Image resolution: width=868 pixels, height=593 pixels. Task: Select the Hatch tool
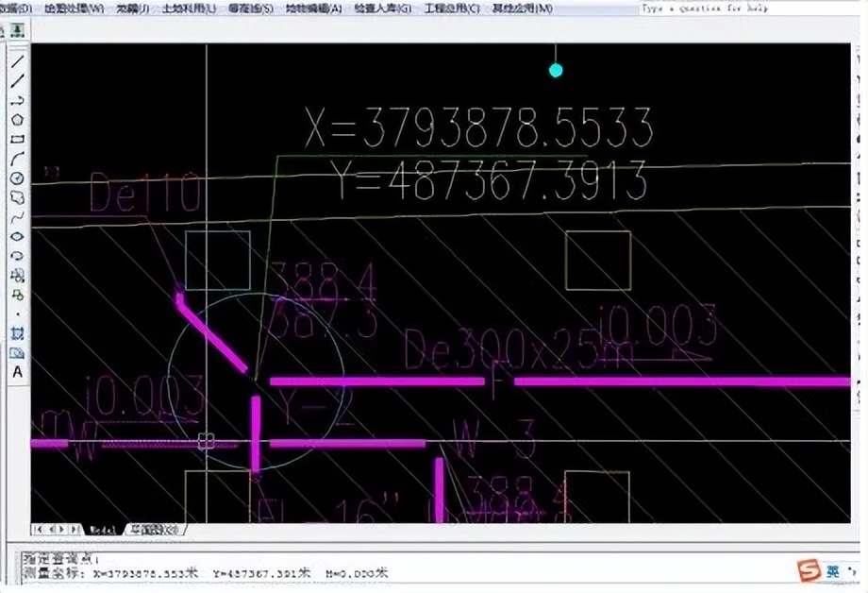pyautogui.click(x=17, y=333)
